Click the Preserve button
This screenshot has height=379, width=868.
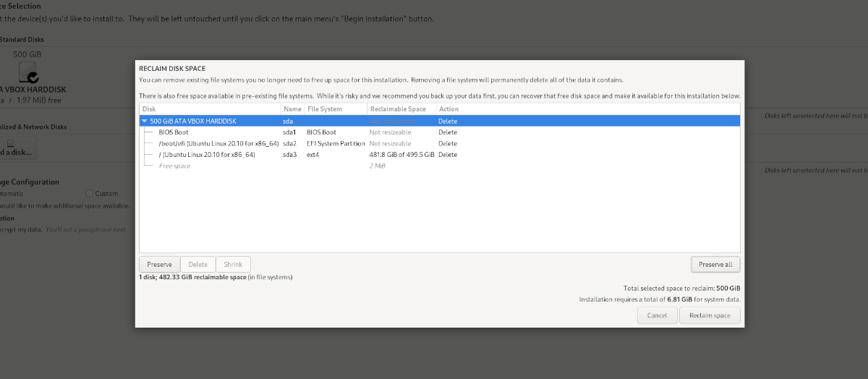coord(159,265)
